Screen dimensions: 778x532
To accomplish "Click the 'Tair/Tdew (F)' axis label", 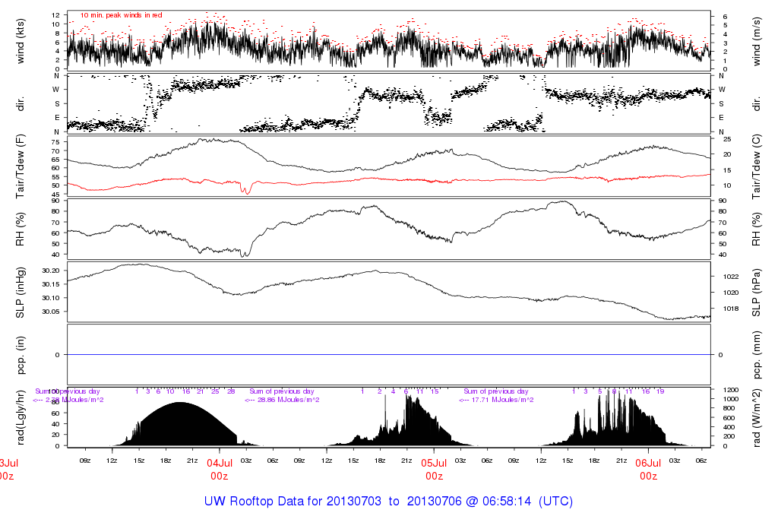I will point(21,166).
